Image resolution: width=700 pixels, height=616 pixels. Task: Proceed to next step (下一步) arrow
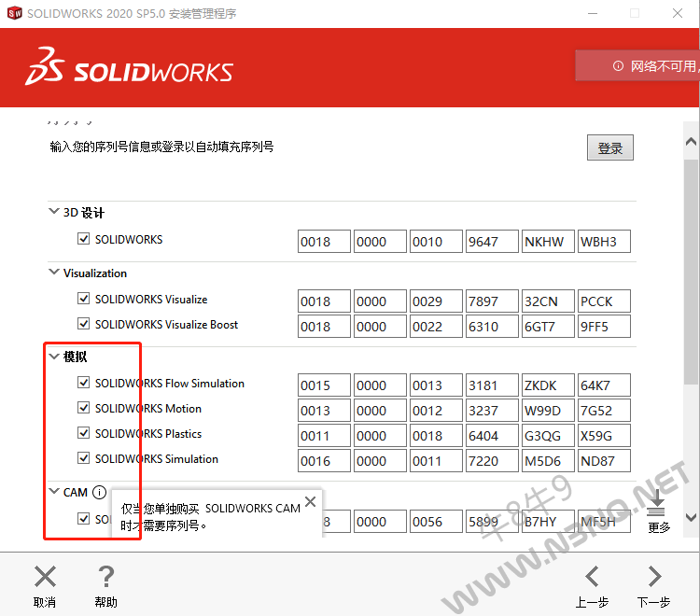(654, 576)
